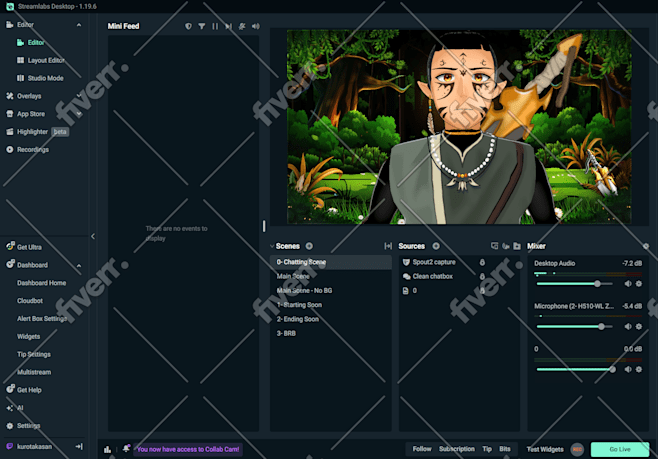Open Dashboard Home
The height and width of the screenshot is (459, 658).
[x=42, y=283]
